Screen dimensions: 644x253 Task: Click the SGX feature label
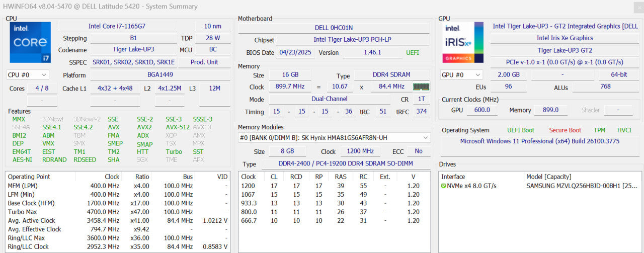click(142, 159)
